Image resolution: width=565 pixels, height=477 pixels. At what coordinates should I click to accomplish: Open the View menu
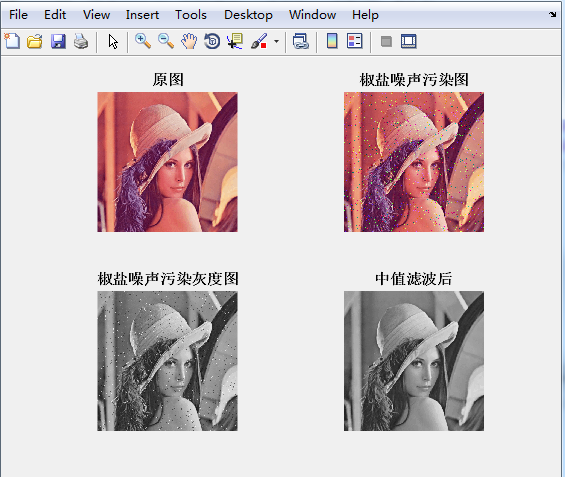(x=96, y=15)
